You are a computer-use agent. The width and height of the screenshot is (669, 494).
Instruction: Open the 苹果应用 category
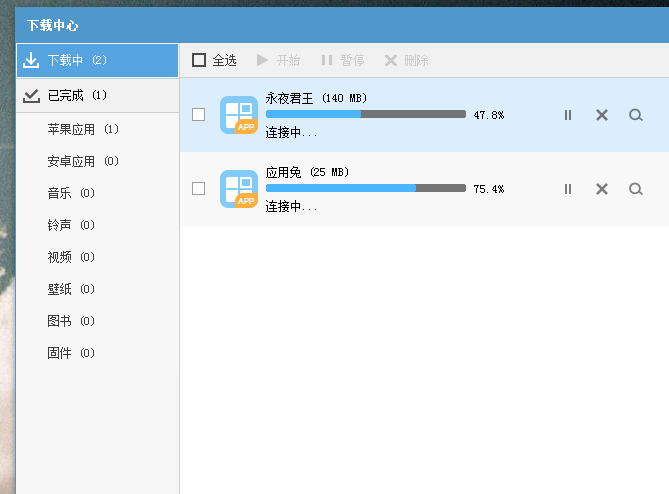[x=83, y=129]
